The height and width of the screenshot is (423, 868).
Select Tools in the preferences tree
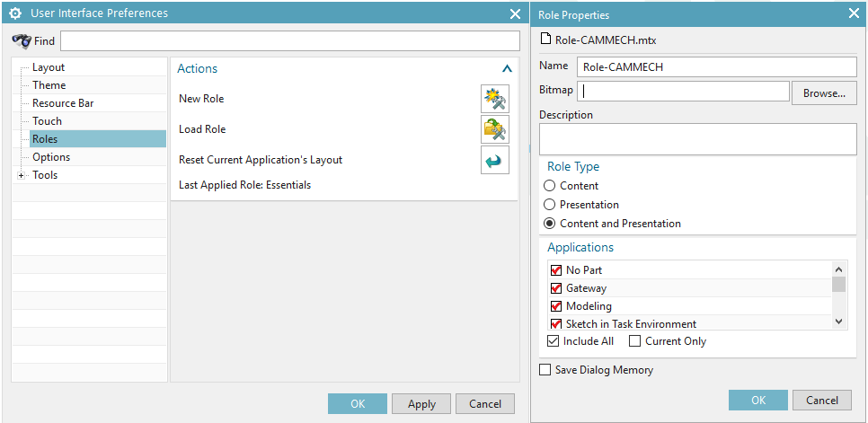(45, 175)
